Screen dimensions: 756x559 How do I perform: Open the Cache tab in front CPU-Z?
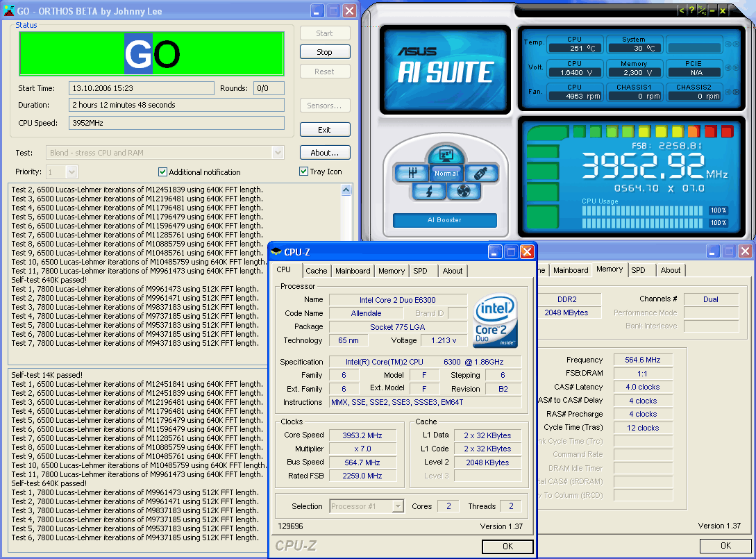click(317, 271)
